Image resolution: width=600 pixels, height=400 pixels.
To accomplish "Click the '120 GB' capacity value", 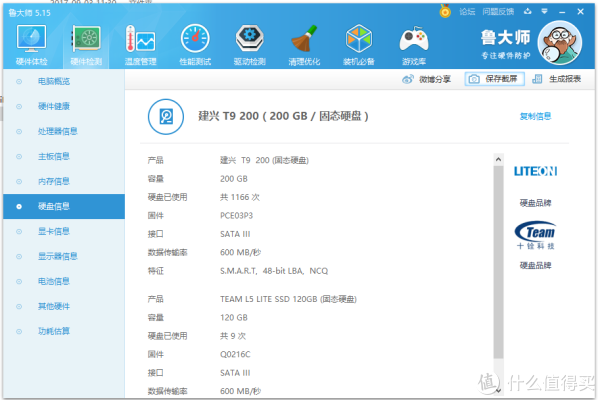I will point(234,318).
